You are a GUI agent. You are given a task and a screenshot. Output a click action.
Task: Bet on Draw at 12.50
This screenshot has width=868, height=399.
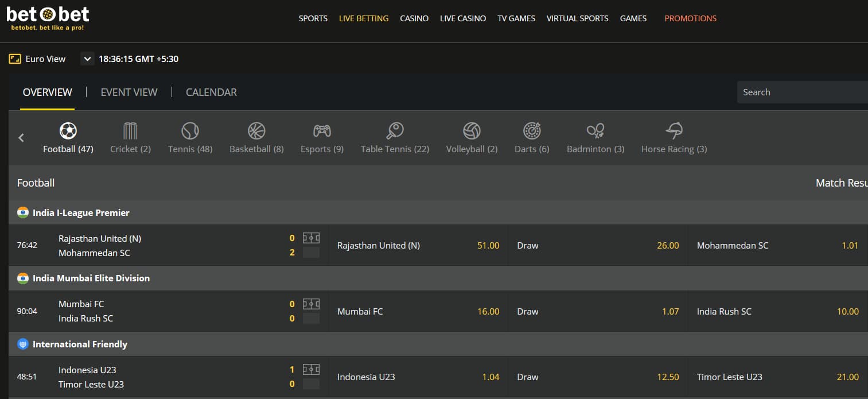pos(598,377)
